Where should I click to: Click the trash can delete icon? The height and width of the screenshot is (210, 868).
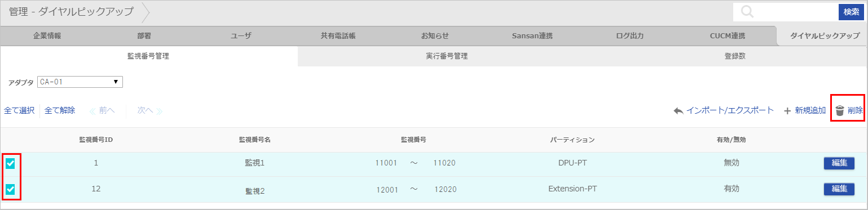coord(840,111)
